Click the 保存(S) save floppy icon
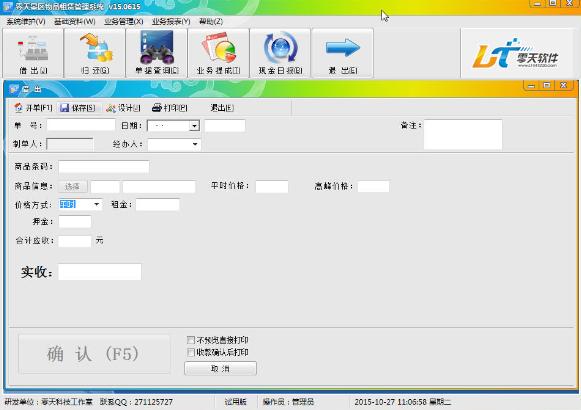This screenshot has height=410, width=581. (x=78, y=108)
